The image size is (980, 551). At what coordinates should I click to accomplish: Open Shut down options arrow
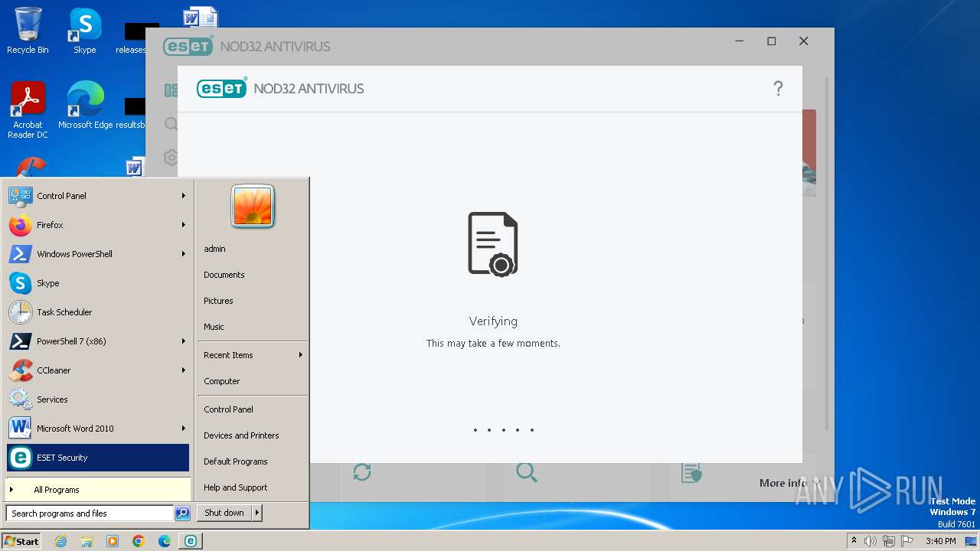(257, 513)
